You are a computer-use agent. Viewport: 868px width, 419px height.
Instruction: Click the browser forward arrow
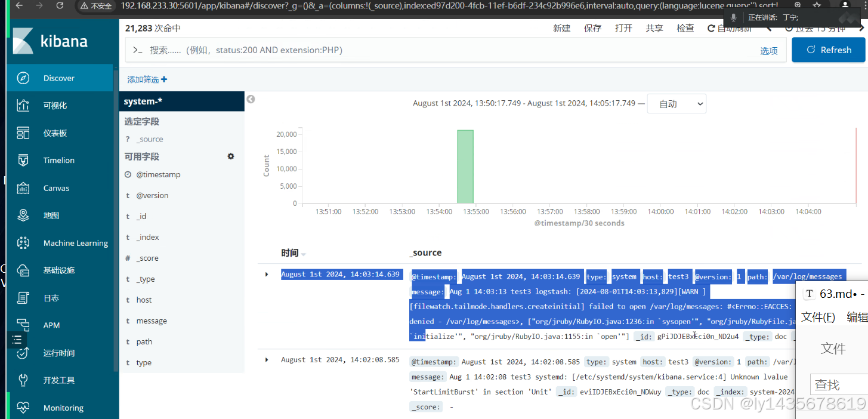39,5
